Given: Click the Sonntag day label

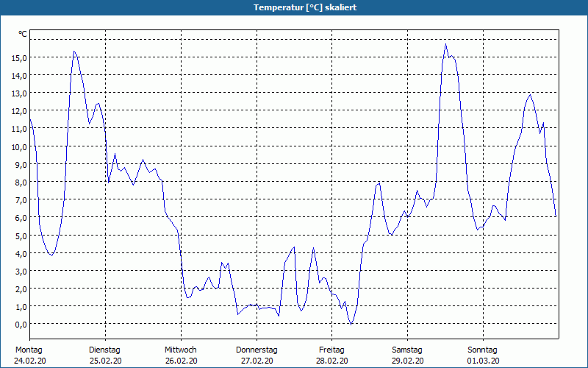Looking at the screenshot, I should pos(483,350).
